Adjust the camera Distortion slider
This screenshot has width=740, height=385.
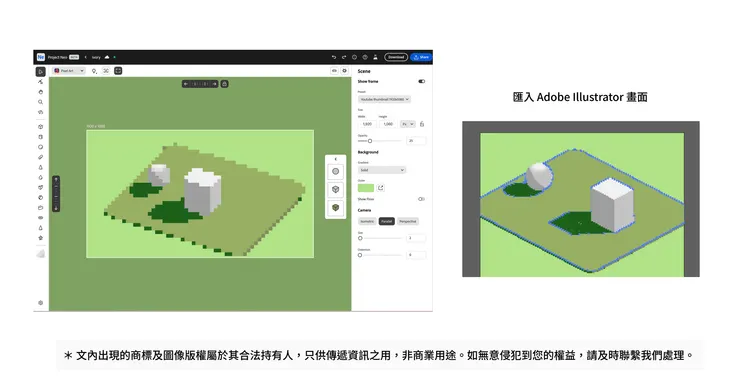click(380, 255)
